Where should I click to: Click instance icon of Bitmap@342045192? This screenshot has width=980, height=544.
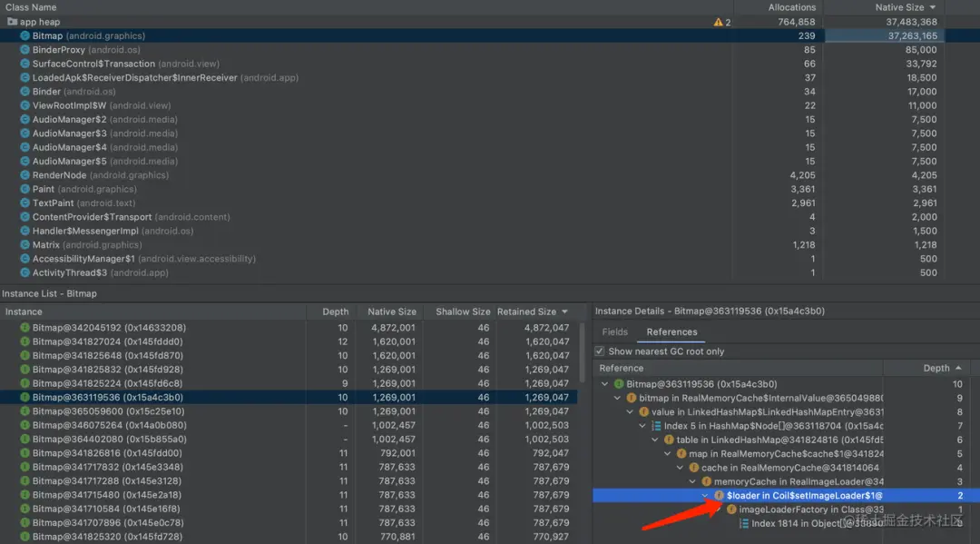coord(25,328)
